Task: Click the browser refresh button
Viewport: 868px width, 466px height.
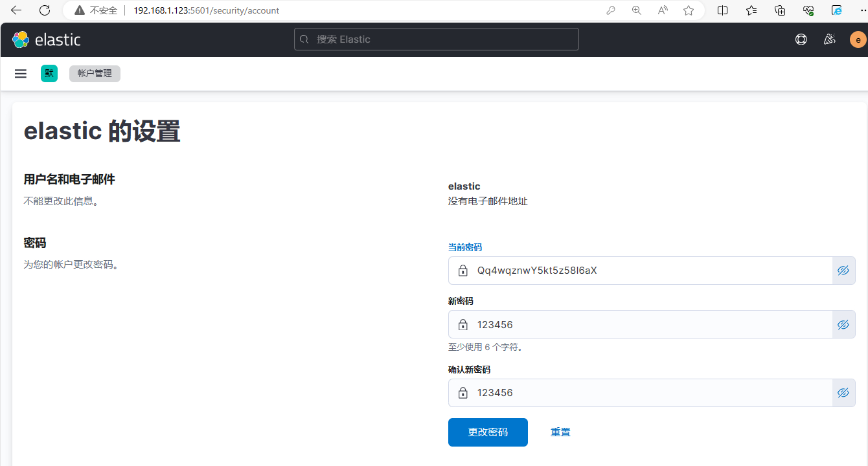Action: (x=45, y=10)
